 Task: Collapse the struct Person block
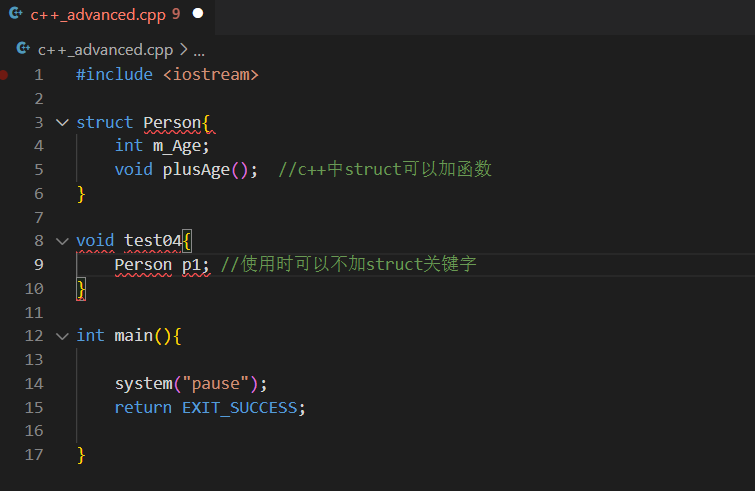(x=62, y=122)
